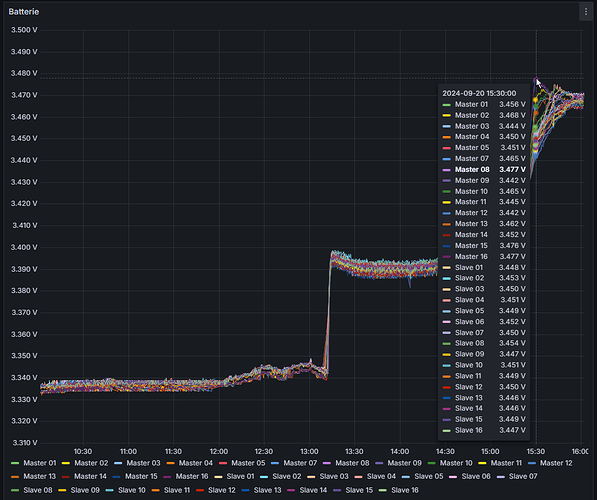
Task: Click the 3.340 V y-axis label
Action: [24, 377]
